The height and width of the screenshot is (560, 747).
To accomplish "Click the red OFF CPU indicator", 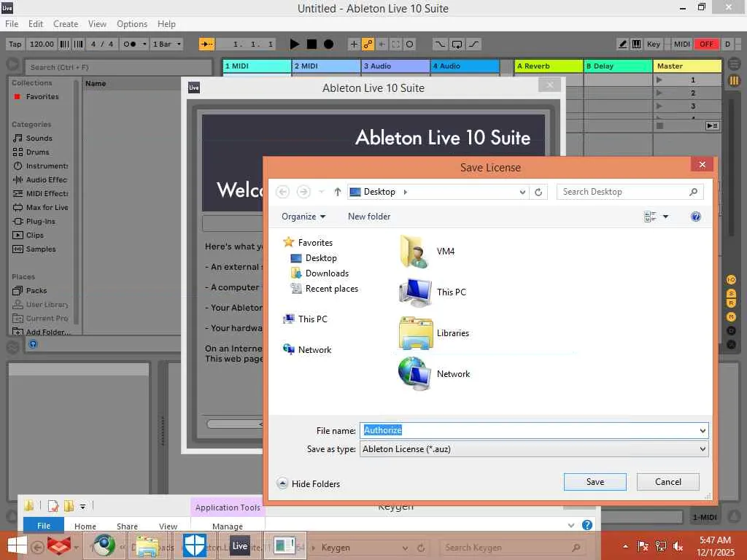I will click(706, 44).
